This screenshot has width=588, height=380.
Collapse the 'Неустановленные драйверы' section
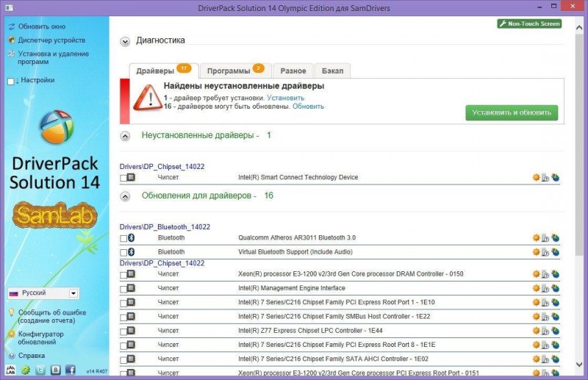coord(125,136)
